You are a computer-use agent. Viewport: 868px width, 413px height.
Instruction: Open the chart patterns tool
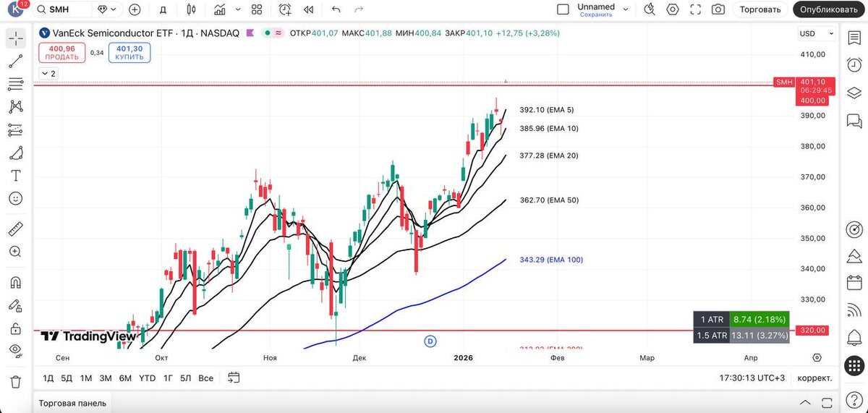15,107
